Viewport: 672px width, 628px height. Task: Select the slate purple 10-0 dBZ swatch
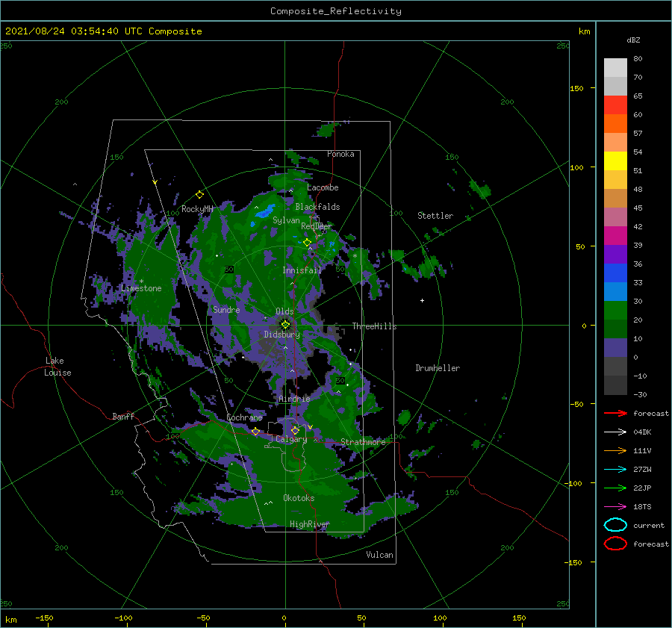pos(615,348)
